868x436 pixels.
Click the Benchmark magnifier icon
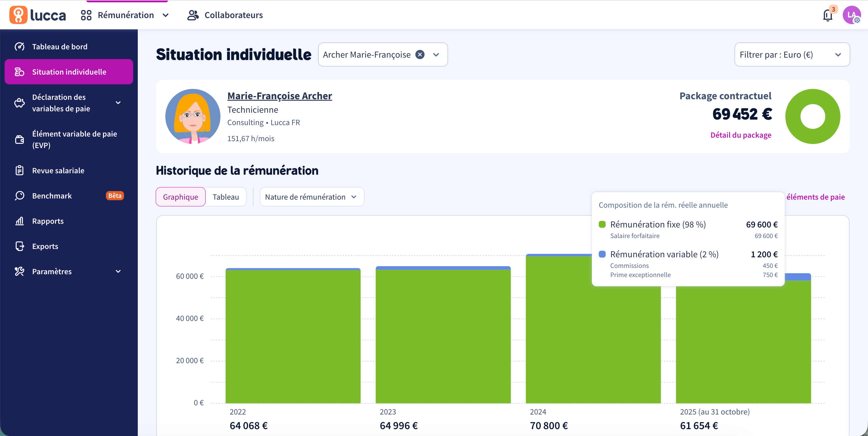tap(20, 196)
